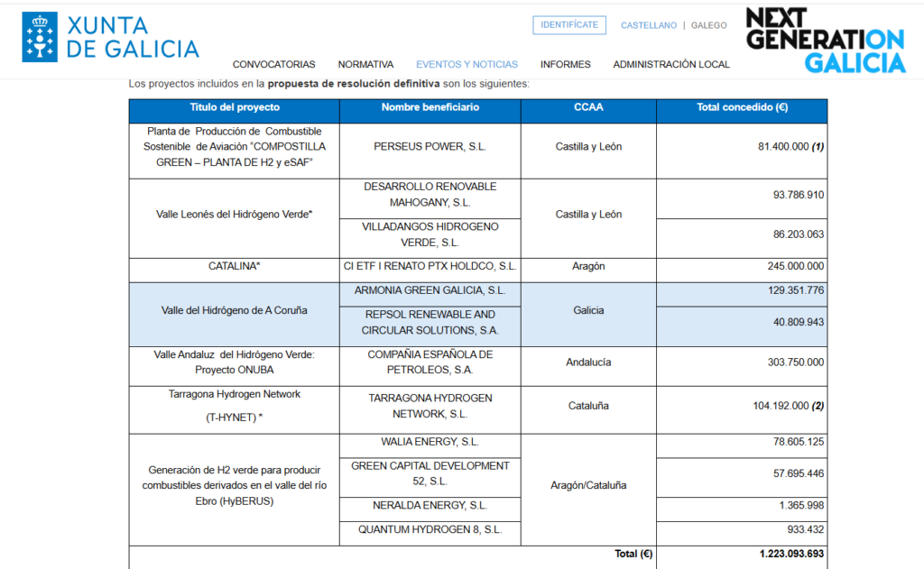Open the NORMATIVA menu

365,64
